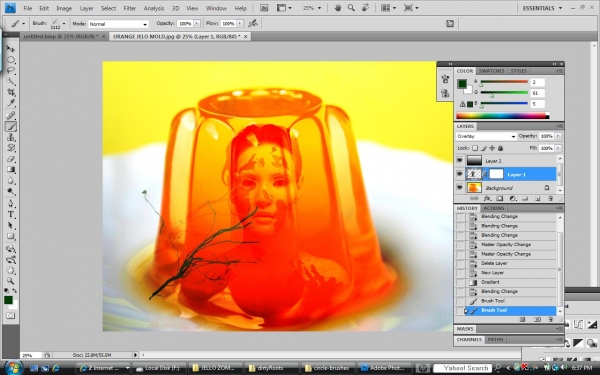Select the Hand tool in application bar
Viewport: 600px width, 375px height.
pyautogui.click(x=338, y=8)
